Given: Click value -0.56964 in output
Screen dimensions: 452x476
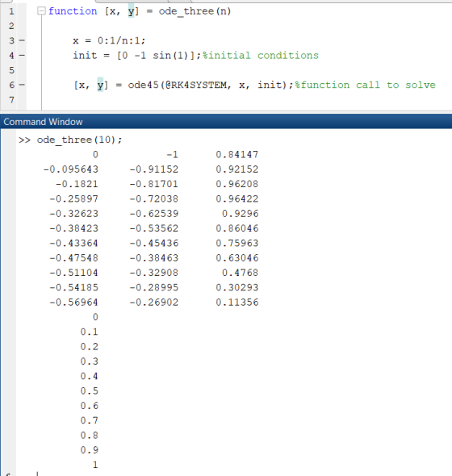Looking at the screenshot, I should point(73,303).
